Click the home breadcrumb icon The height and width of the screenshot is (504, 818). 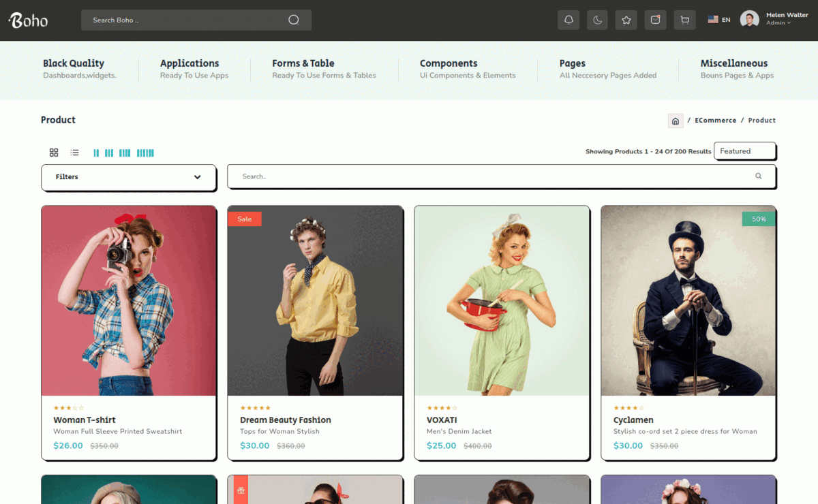676,121
